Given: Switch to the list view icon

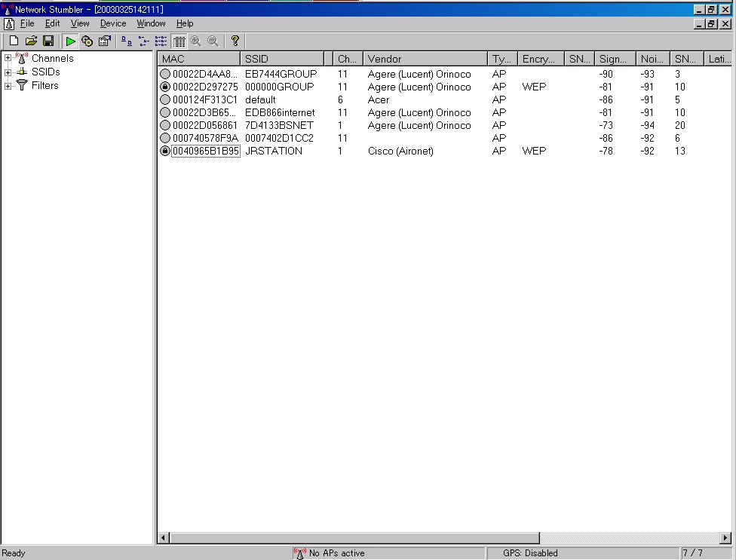Looking at the screenshot, I should tap(161, 41).
